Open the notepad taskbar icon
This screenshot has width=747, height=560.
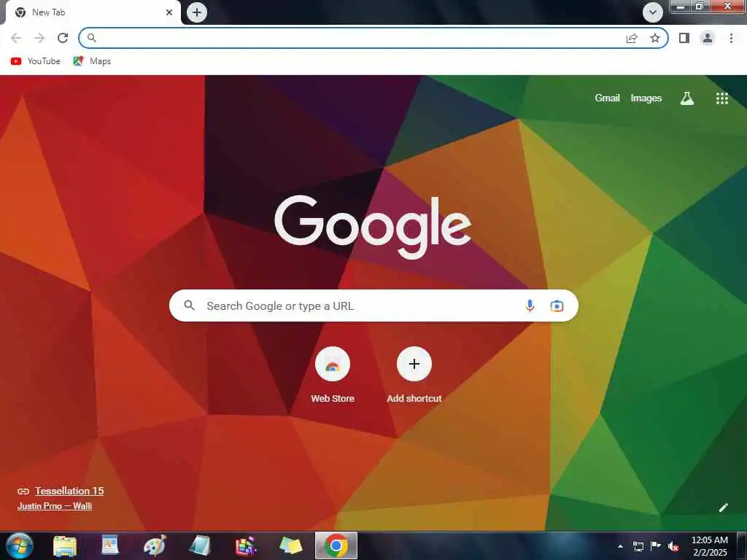(x=200, y=546)
